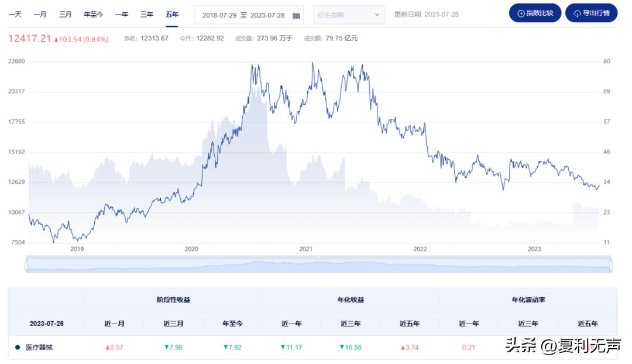Select the 一月 period tab

(x=40, y=14)
